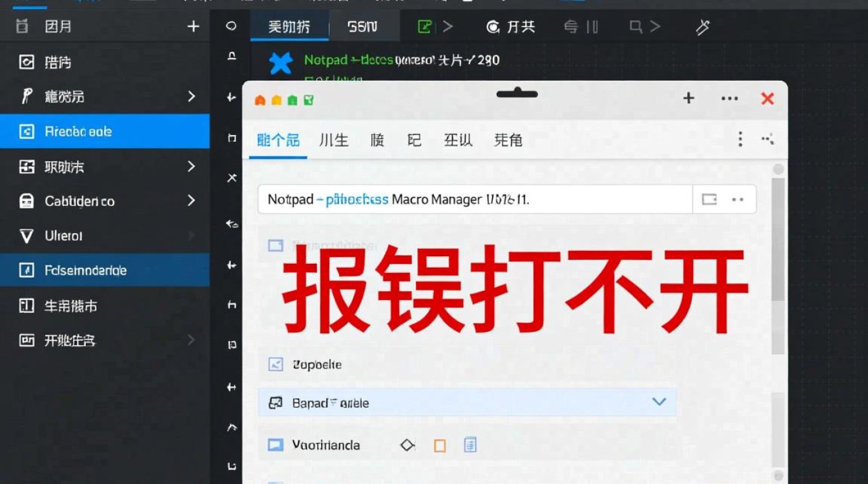
Task: Click the yellow icon in the dialog title bar
Action: (276, 100)
